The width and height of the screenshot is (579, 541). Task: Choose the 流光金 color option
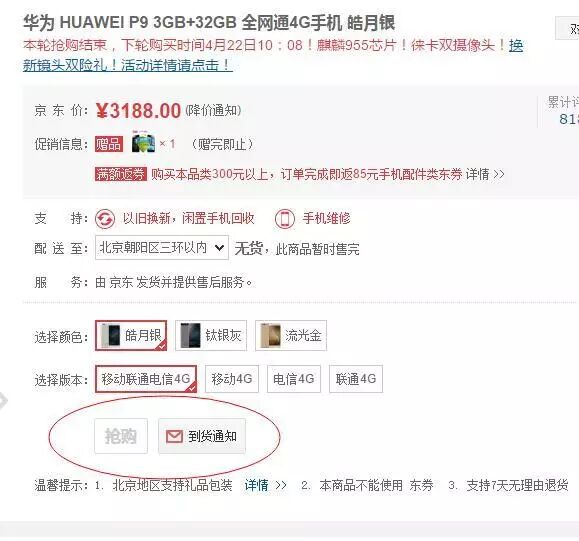pyautogui.click(x=291, y=335)
